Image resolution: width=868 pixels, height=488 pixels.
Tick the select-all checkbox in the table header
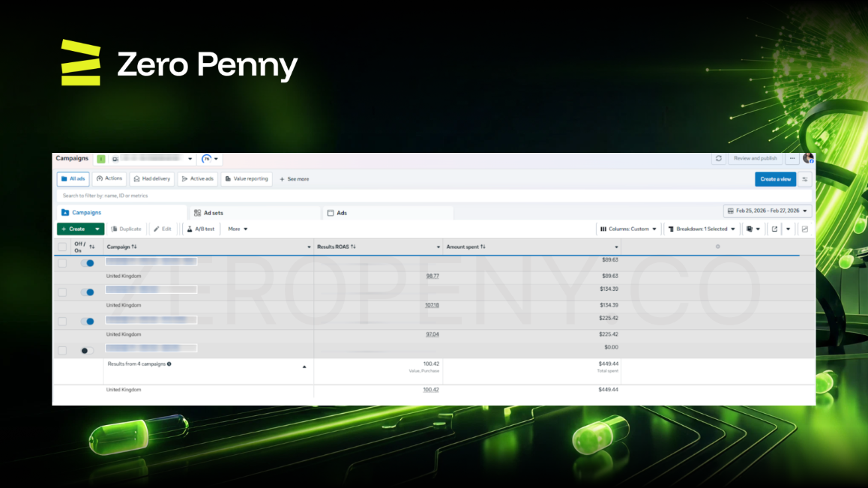click(62, 247)
